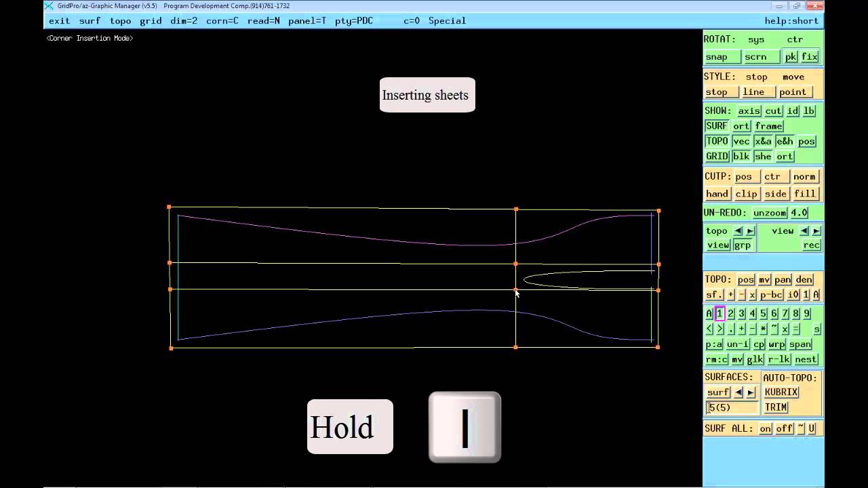Click the grp button
The width and height of the screenshot is (868, 488).
(x=743, y=245)
